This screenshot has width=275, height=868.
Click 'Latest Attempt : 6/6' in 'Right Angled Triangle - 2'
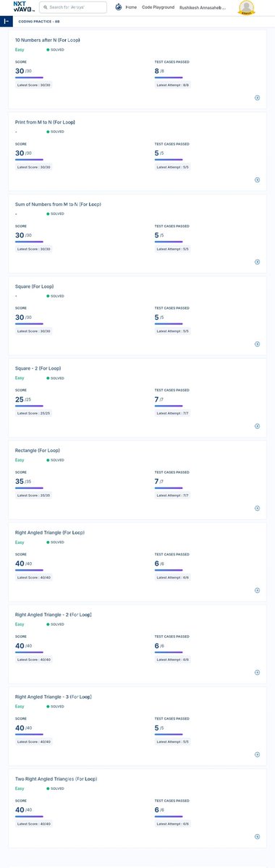tap(173, 660)
